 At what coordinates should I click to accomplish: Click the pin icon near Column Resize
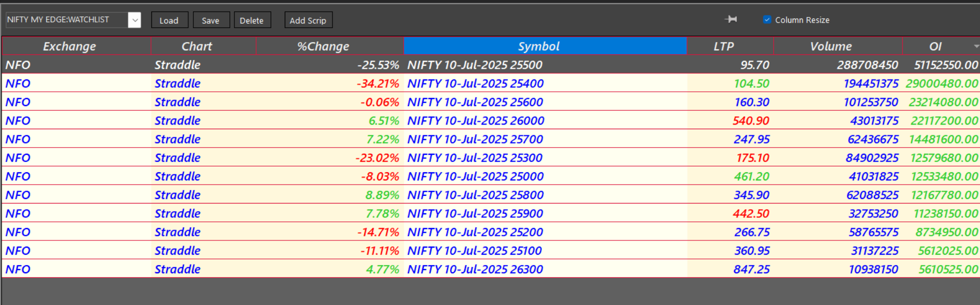tap(731, 19)
